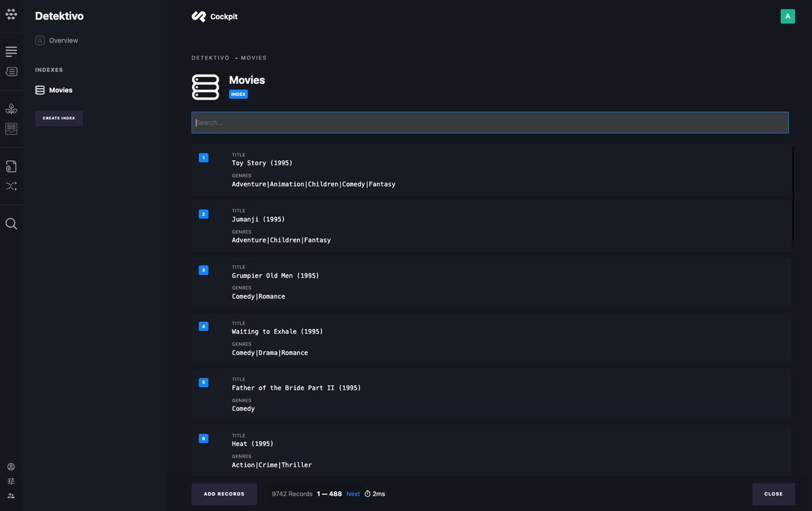This screenshot has height=511, width=812.
Task: Select title Grumpier Old Men (1995)
Action: (275, 275)
